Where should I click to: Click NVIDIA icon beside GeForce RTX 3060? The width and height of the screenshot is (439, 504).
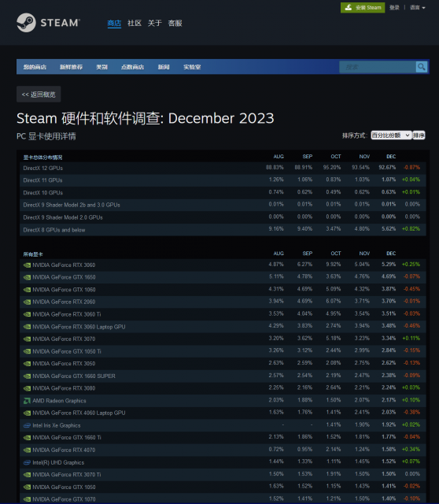pos(27,265)
